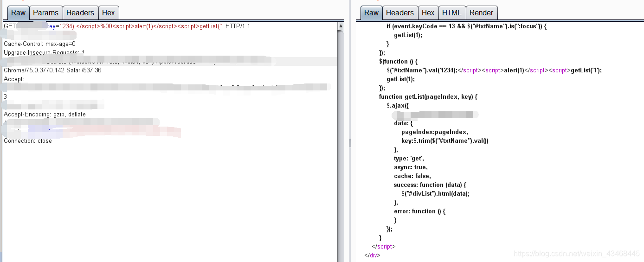Screen dimensions: 644x262
Task: Click the error: function () line
Action: click(420, 211)
